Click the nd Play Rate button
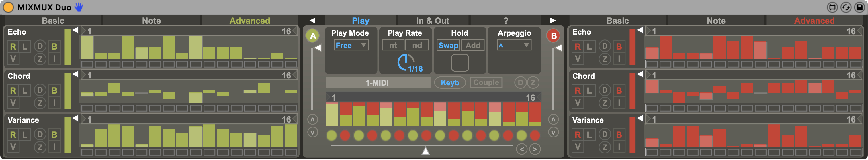Image resolution: width=868 pixels, height=160 pixels. (x=417, y=45)
